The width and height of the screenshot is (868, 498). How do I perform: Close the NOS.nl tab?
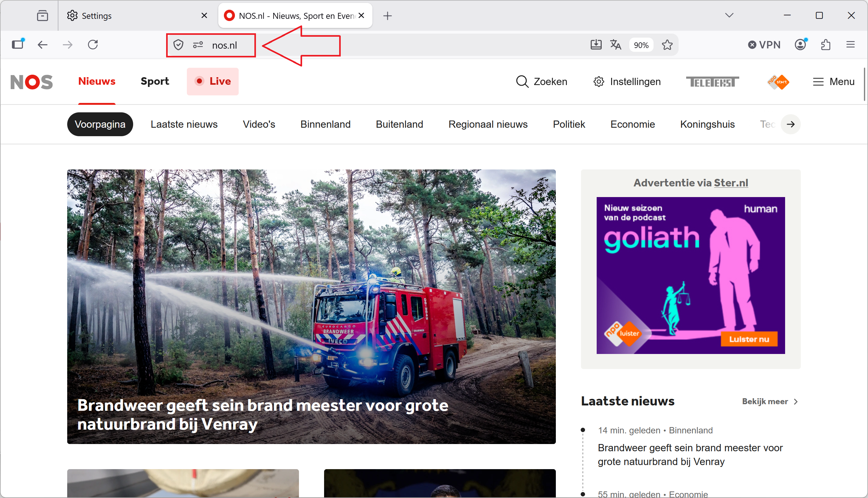361,15
